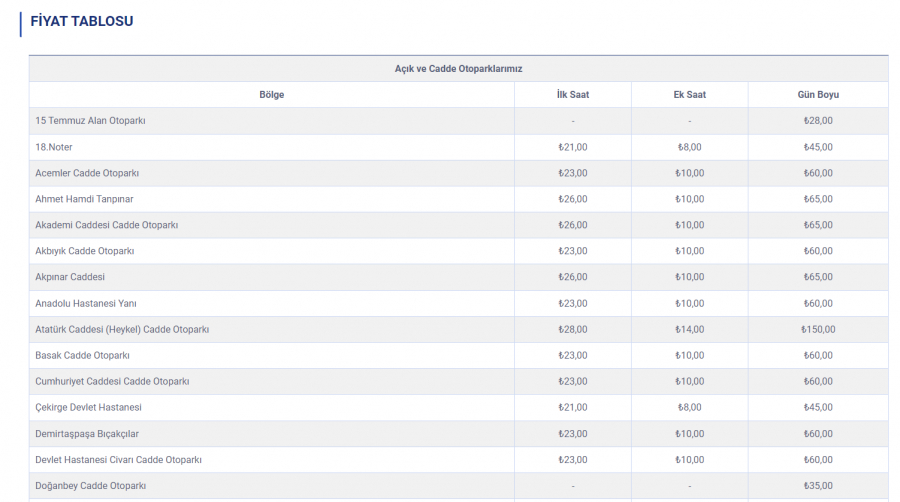The image size is (900, 502).
Task: Click the Ahmet Hamdi Tanpınar region cell
Action: point(84,199)
